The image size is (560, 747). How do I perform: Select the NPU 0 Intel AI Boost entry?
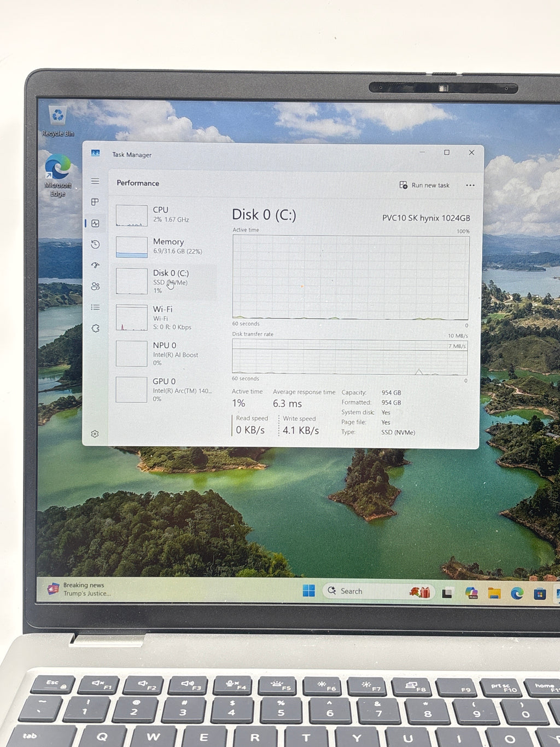[x=165, y=354]
